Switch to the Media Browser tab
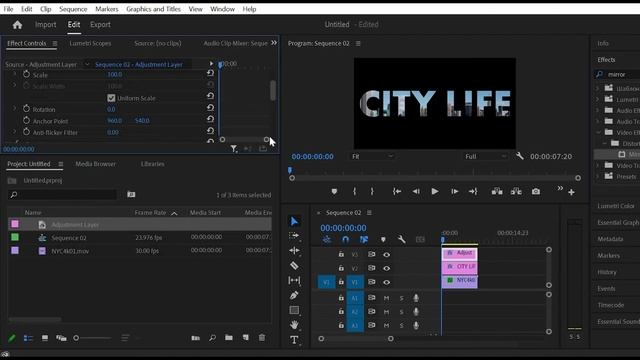 (96, 164)
